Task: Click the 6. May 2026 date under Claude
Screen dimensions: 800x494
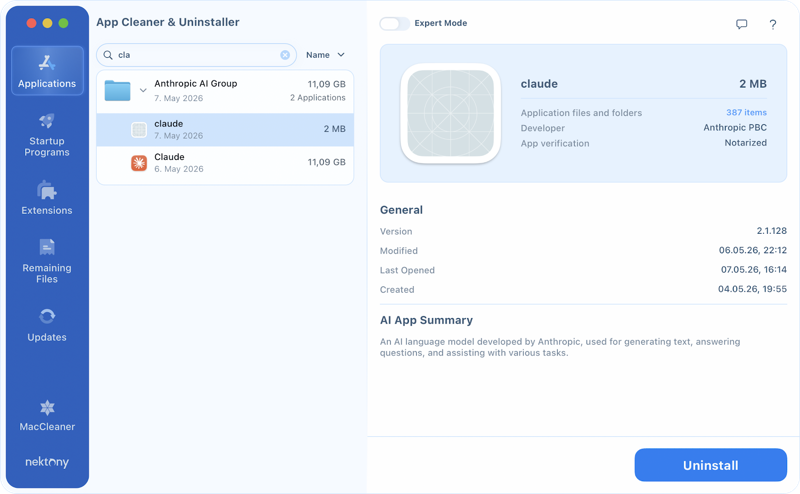Action: click(179, 169)
